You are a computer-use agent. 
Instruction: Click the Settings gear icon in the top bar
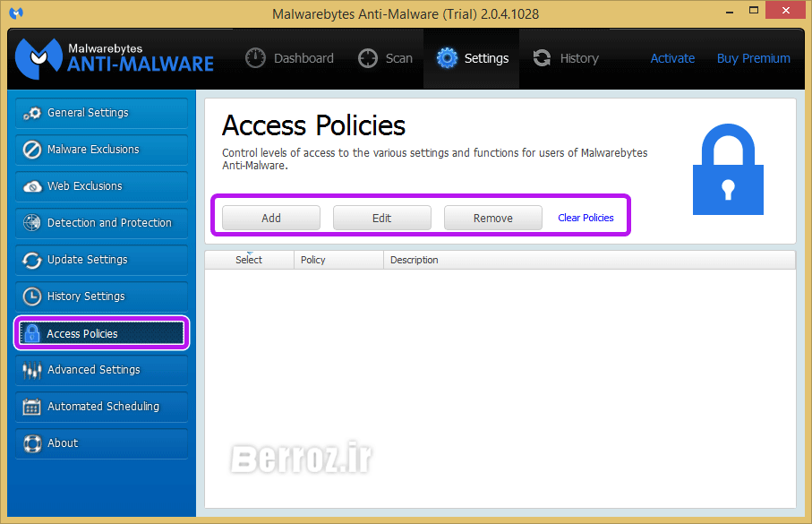(x=447, y=58)
